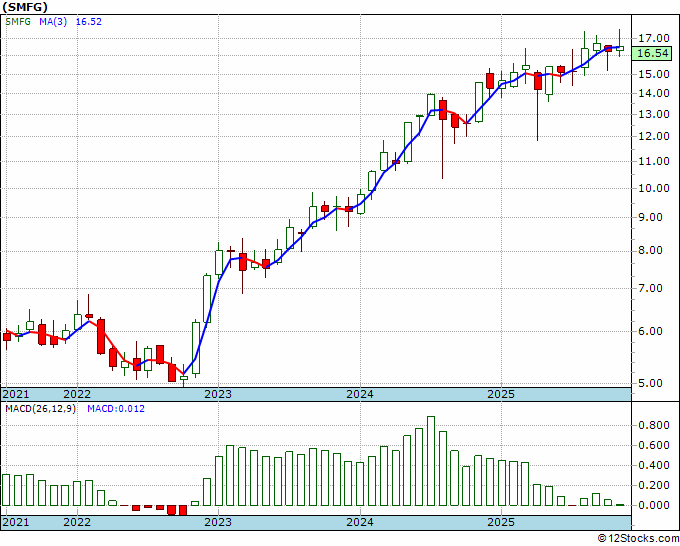Click 2023 on the MACD timeline
Viewport: 680px width, 546px height.
218,522
